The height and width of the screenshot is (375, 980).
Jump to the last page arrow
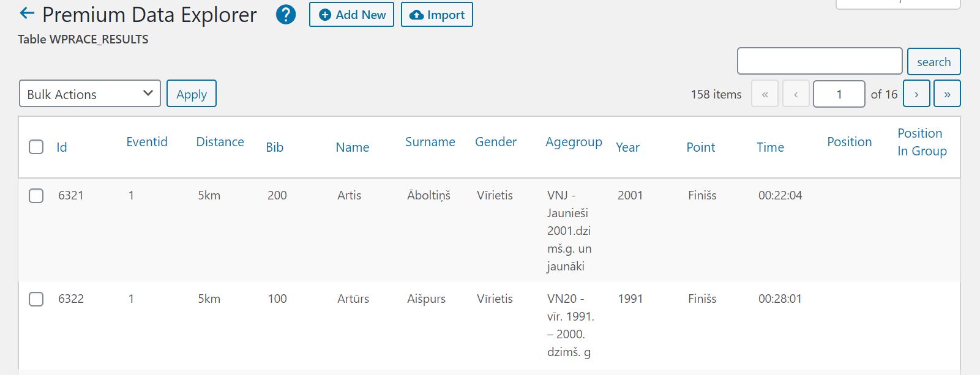coord(947,94)
